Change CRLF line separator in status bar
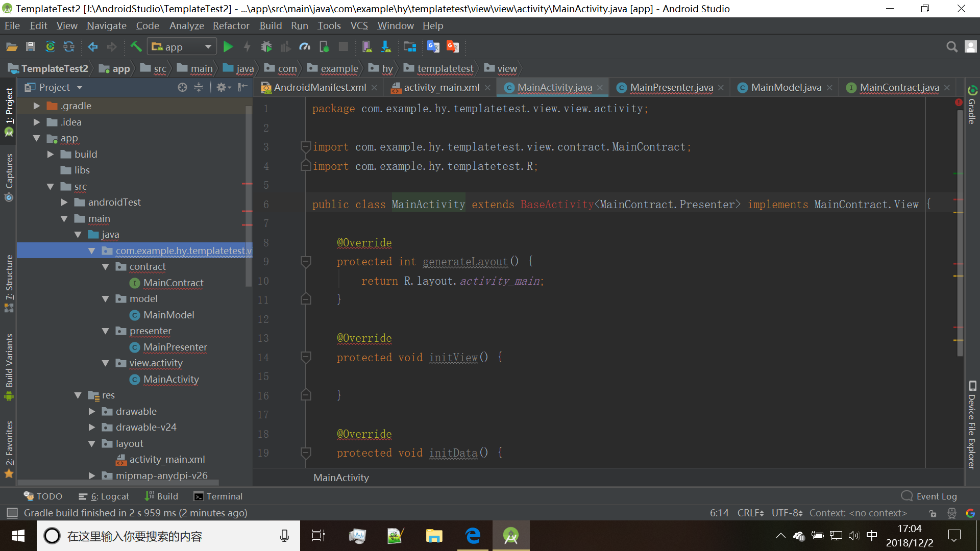The height and width of the screenshot is (551, 980). pyautogui.click(x=750, y=513)
